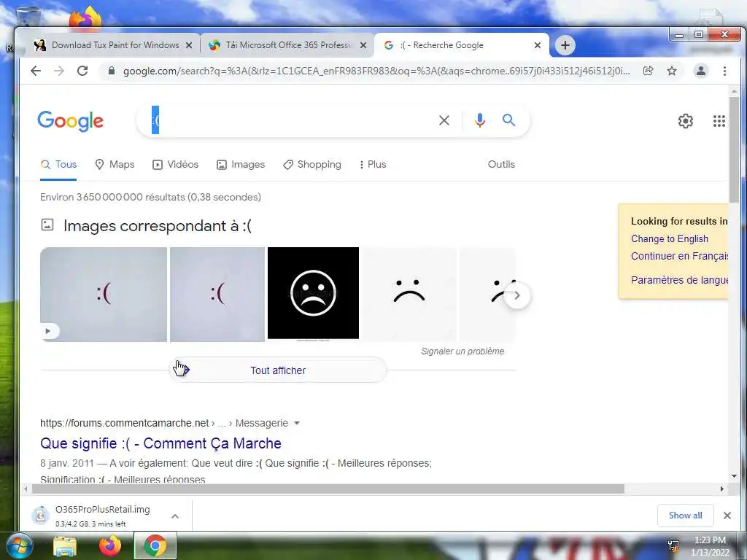This screenshot has height=560, width=747.
Task: Open the first gray :( image thumbnail
Action: point(104,295)
